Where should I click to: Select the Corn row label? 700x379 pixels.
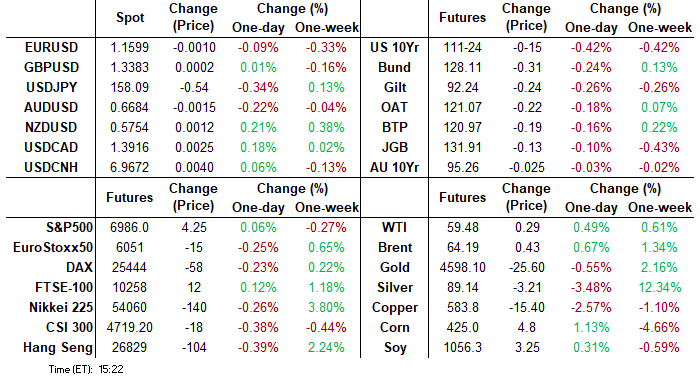coord(395,328)
